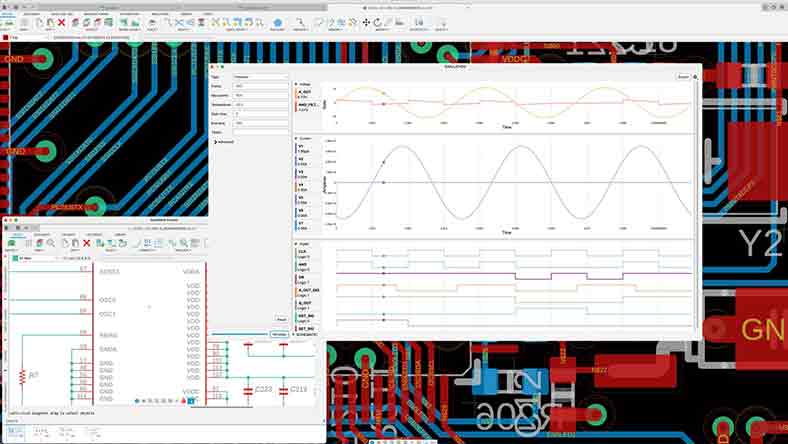Image resolution: width=788 pixels, height=444 pixels.
Task: Select the B_OUT signal in the Digital list
Action: click(307, 306)
